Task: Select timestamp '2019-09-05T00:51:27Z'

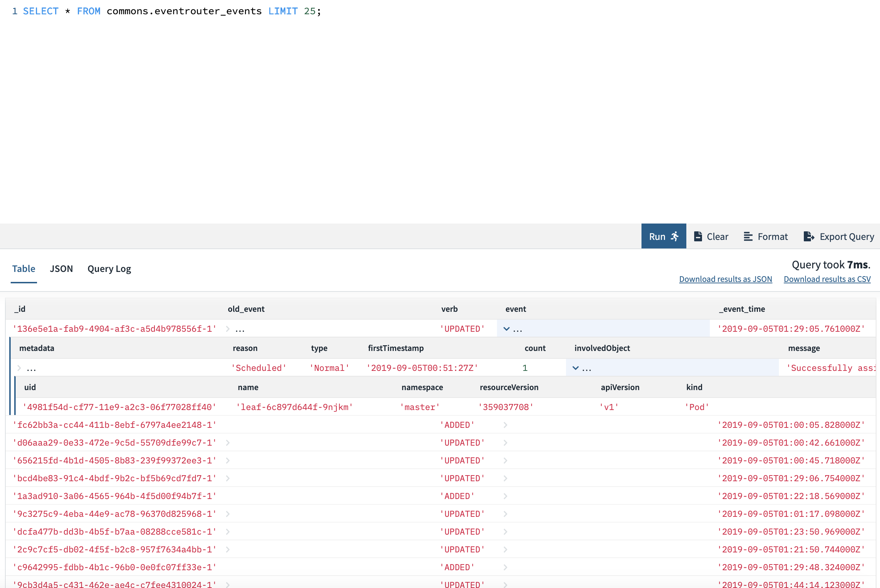Action: tap(423, 368)
